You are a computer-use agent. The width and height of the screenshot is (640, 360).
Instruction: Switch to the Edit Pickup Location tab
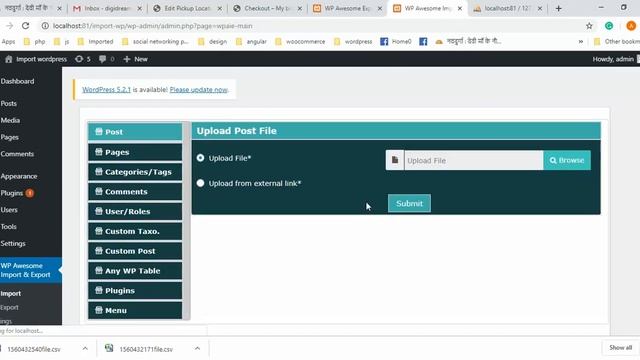click(x=187, y=8)
